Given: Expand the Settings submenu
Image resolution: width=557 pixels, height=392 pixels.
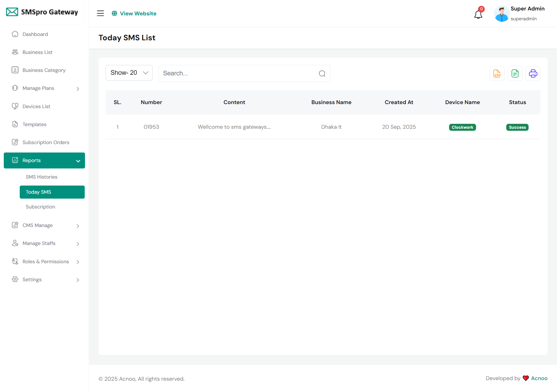Looking at the screenshot, I should click(x=44, y=280).
